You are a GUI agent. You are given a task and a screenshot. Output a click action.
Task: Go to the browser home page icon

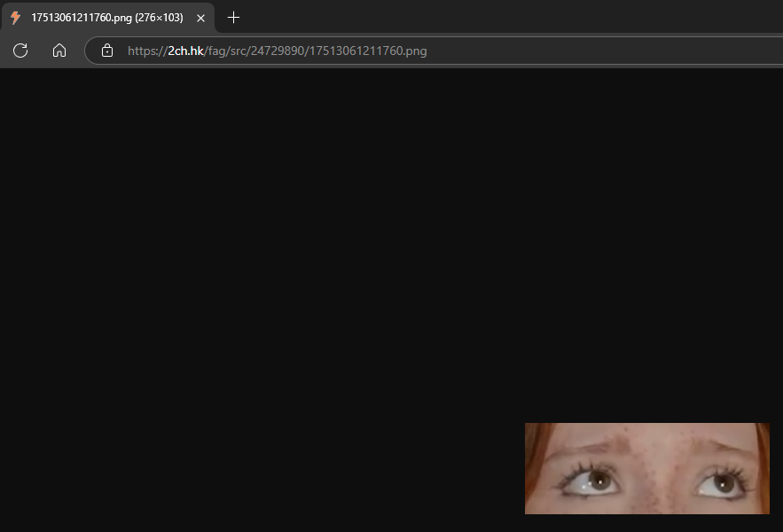(x=59, y=51)
